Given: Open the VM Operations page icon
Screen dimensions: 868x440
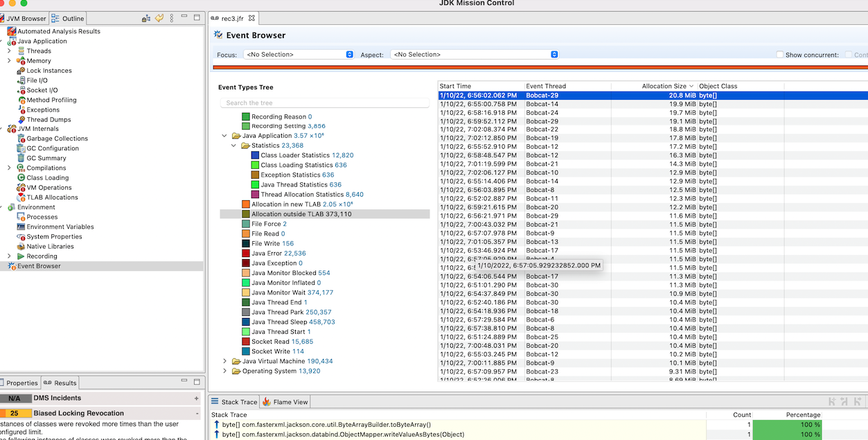Looking at the screenshot, I should (x=21, y=187).
